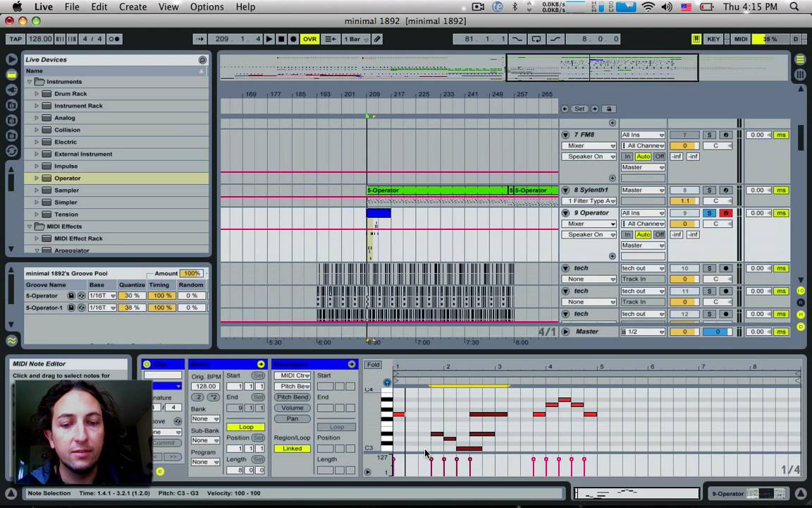Open the 9 Operator Mixer chooser dropdown
This screenshot has width=812, height=508.
click(589, 224)
